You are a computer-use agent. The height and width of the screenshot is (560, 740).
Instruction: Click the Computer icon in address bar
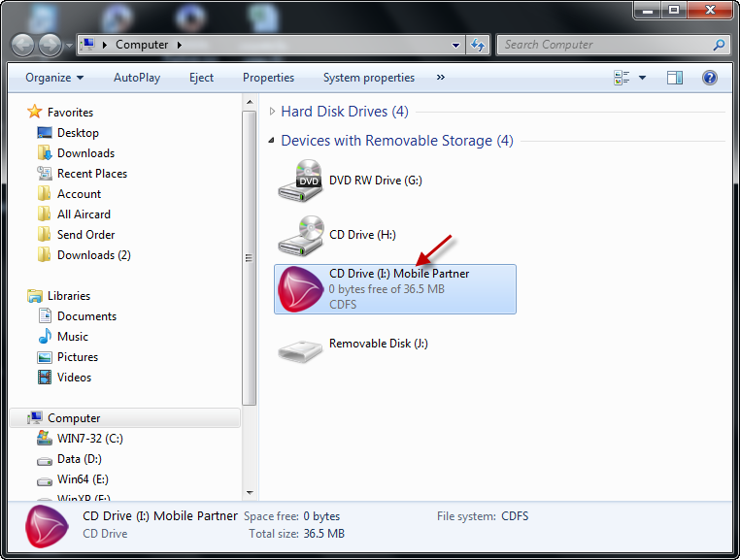coord(87,45)
